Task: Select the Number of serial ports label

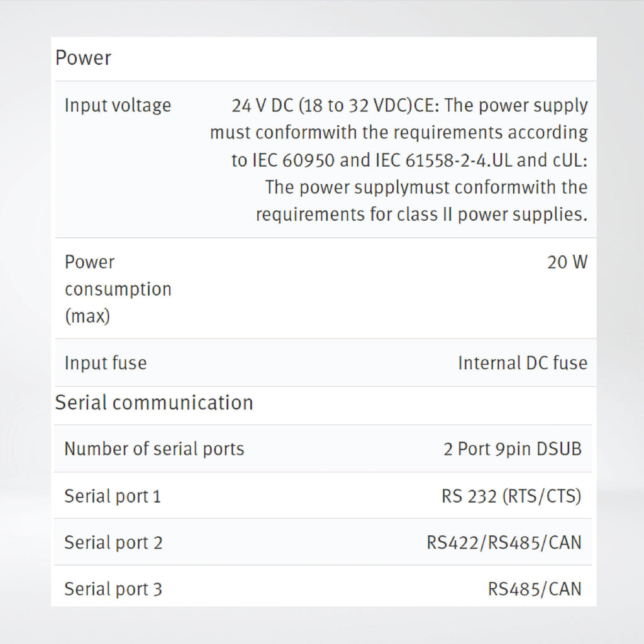Action: 155,449
